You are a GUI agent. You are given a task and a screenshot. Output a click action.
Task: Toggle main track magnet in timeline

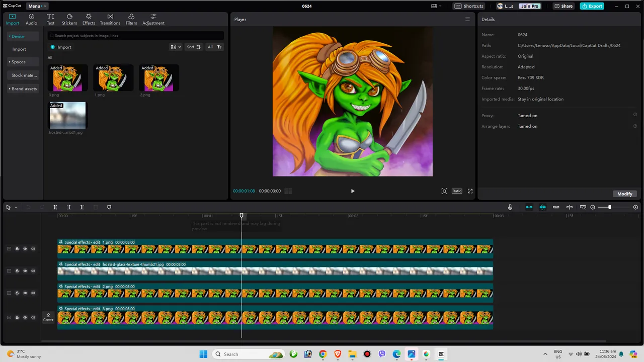click(529, 207)
